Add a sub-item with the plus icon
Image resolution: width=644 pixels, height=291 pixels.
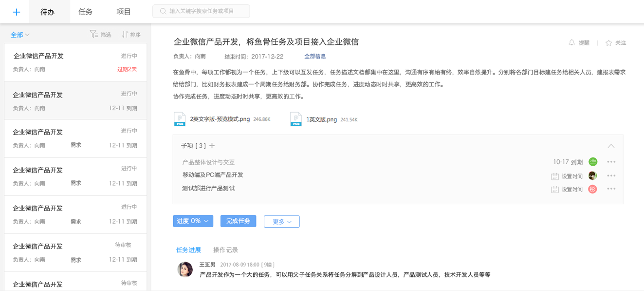(212, 146)
